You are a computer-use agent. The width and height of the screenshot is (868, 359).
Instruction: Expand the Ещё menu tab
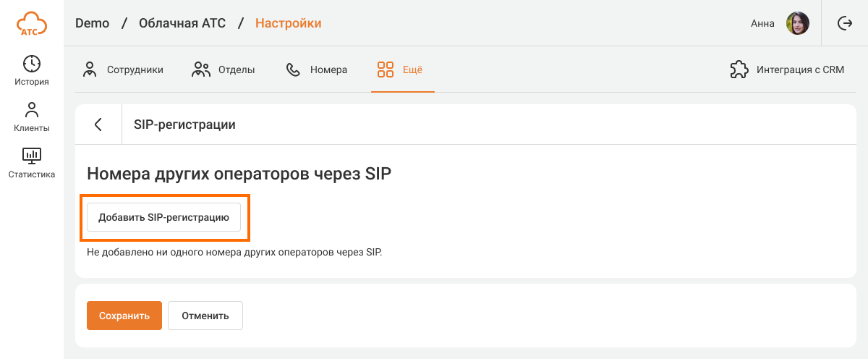(x=400, y=70)
